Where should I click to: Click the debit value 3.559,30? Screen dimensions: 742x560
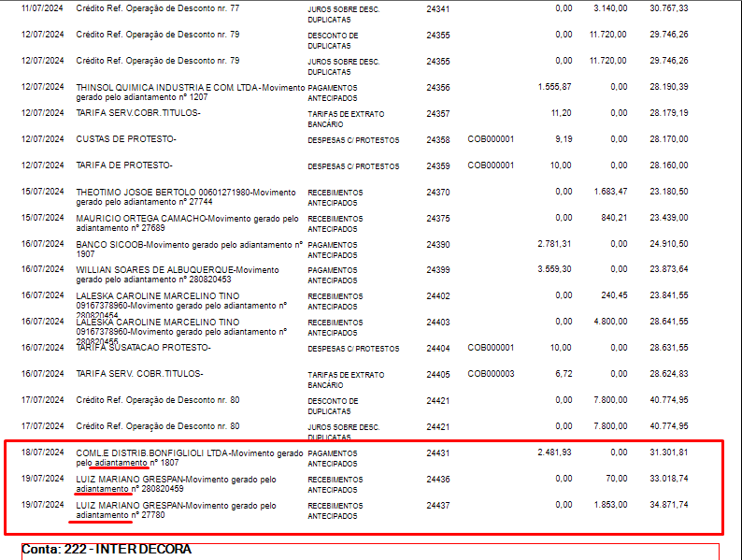(x=554, y=269)
